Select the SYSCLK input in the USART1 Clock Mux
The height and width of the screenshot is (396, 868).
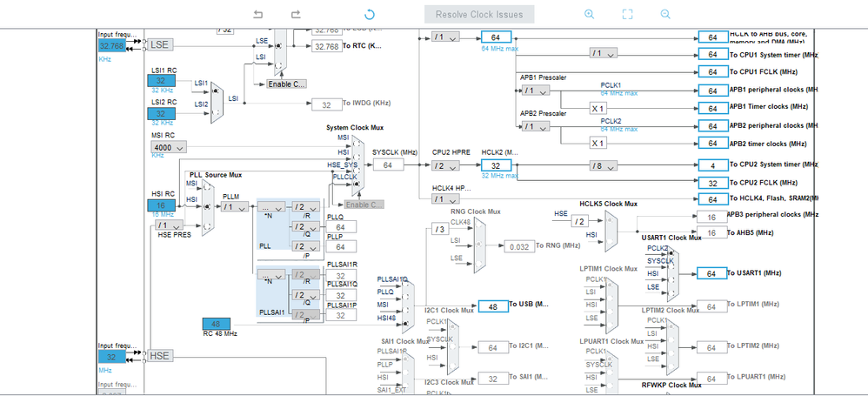[671, 267]
